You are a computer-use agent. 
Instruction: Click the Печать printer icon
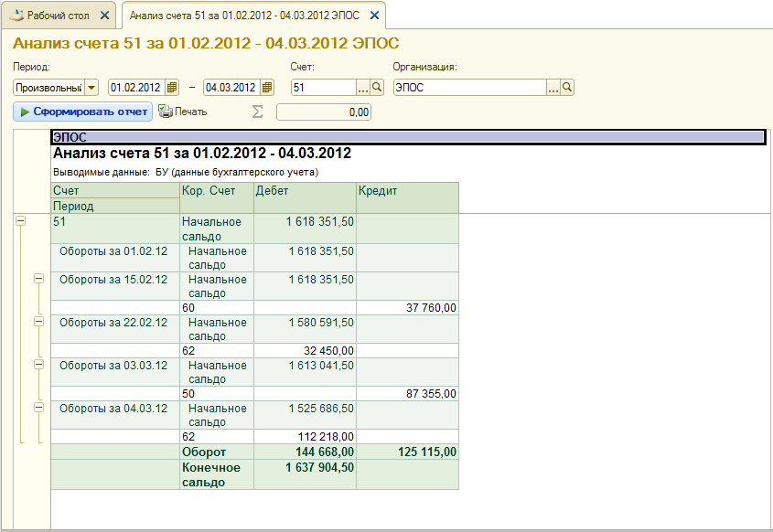pyautogui.click(x=166, y=112)
